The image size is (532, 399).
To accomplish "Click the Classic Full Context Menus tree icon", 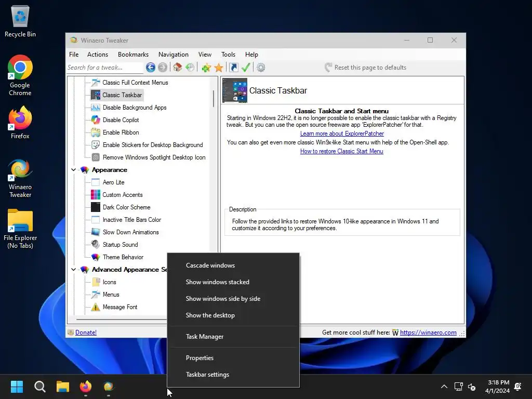I will 96,83.
